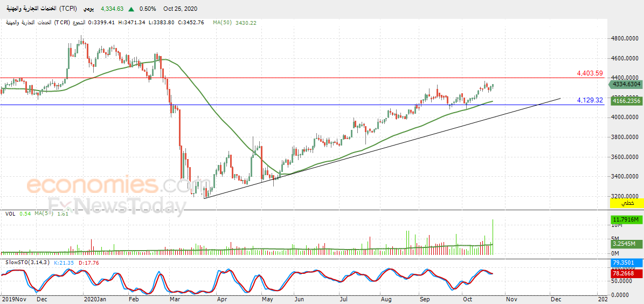Click the green MA value tag 4166.2356
Viewport: 644px width, 304px height.
(625, 100)
